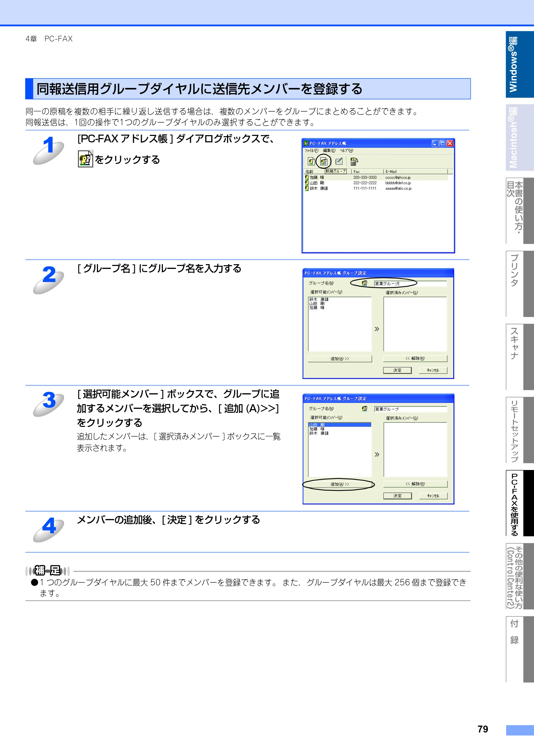Open the リモートセットアップ side tab
The width and height of the screenshot is (534, 756).
(x=520, y=430)
